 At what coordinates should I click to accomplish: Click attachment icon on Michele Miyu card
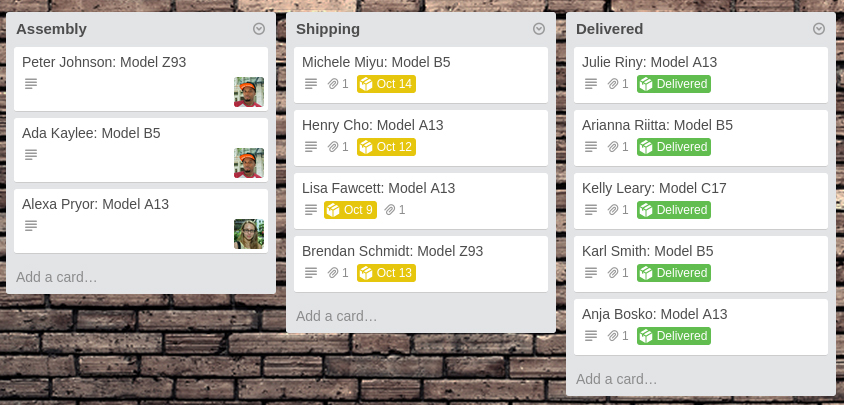pos(334,84)
